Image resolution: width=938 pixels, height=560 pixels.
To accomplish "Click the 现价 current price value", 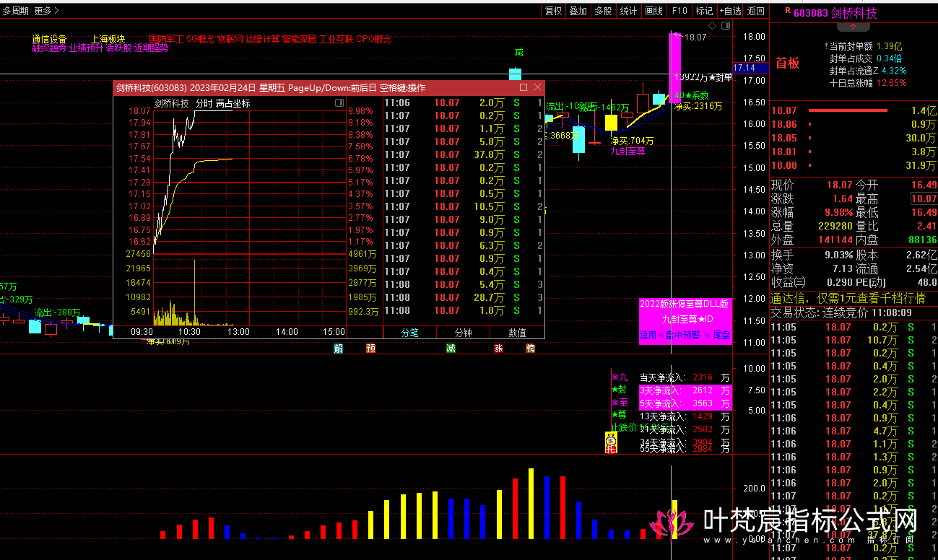I will click(x=840, y=185).
